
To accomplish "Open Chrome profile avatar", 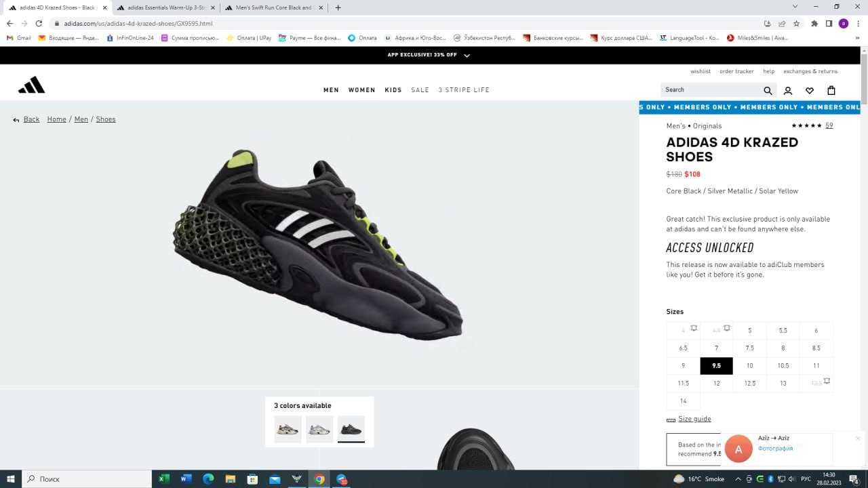I will click(844, 23).
